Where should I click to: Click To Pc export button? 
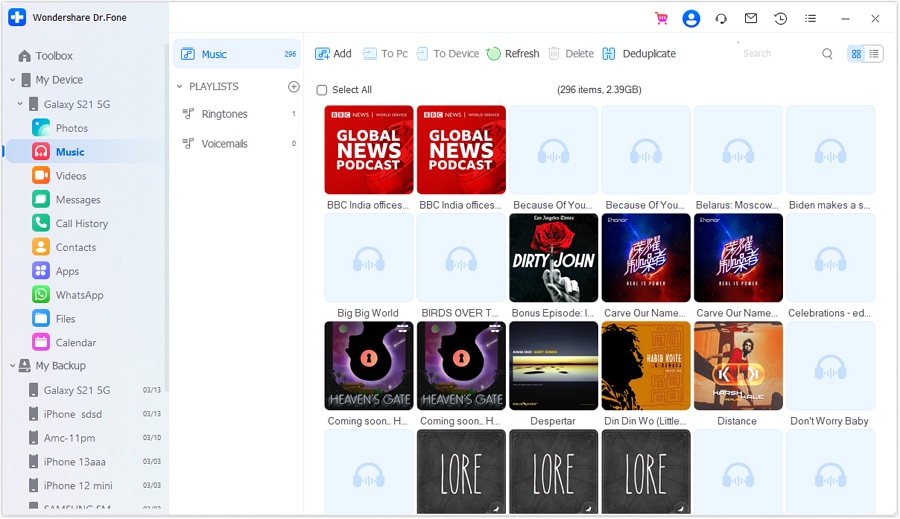coord(385,53)
